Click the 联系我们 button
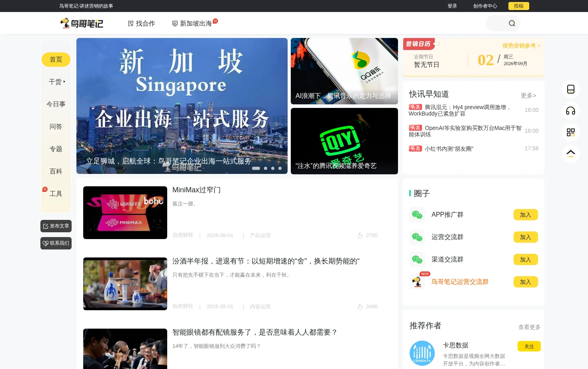This screenshot has height=369, width=588. point(56,243)
